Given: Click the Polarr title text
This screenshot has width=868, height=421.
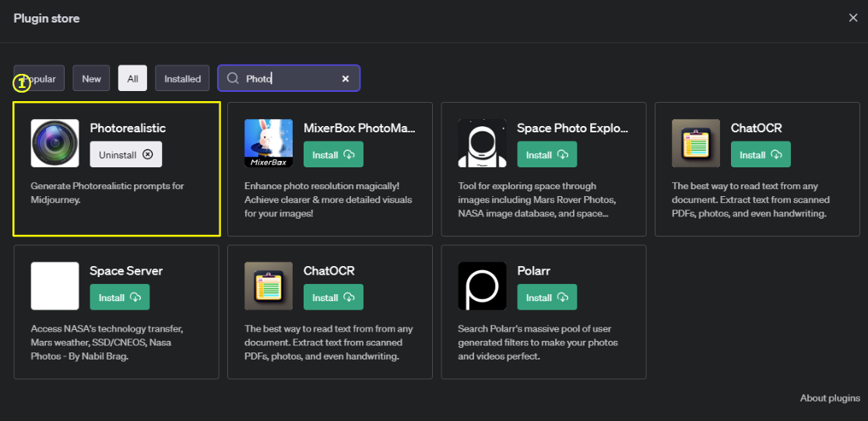Looking at the screenshot, I should pos(533,271).
